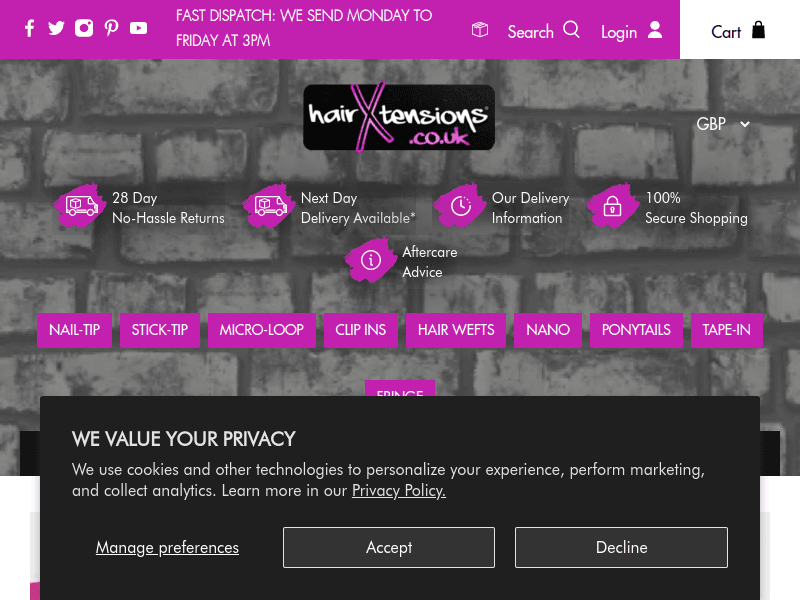Open the Facebook social icon
The height and width of the screenshot is (600, 800).
pos(30,28)
